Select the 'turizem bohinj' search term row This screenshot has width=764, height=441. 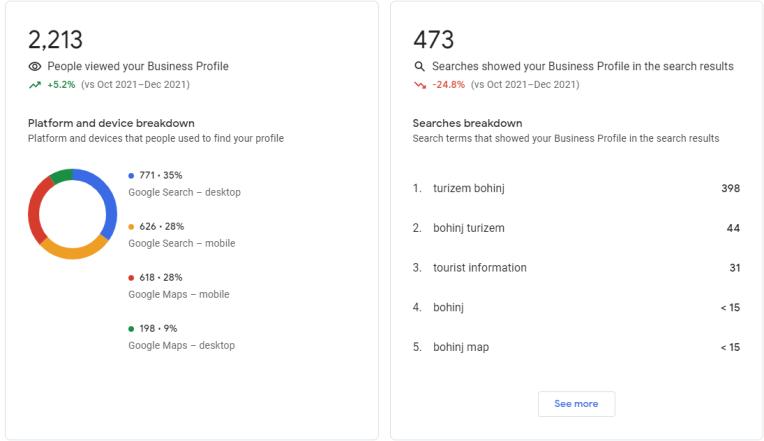(x=576, y=188)
